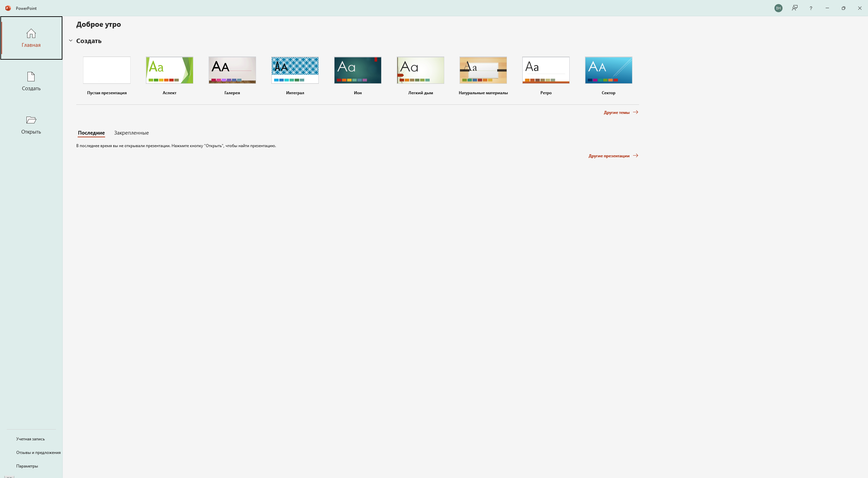
Task: Select the Последние tab
Action: pyautogui.click(x=91, y=133)
